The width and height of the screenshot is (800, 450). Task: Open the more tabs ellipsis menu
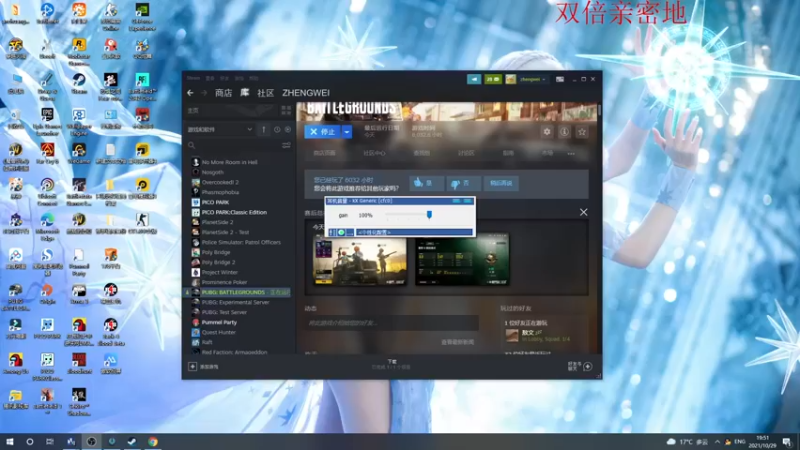pos(571,153)
